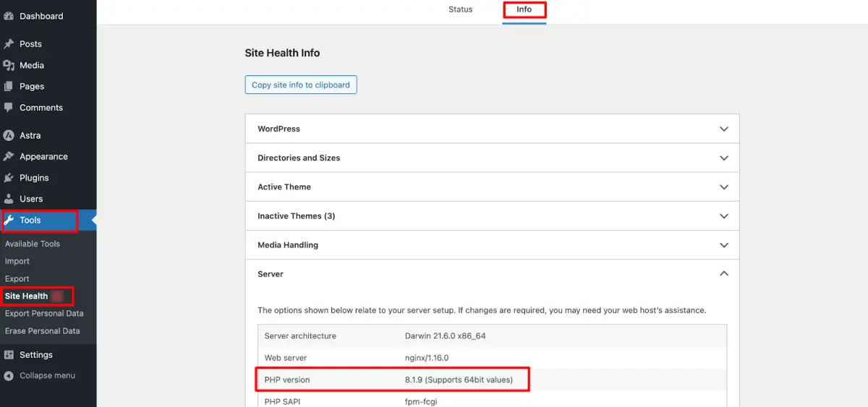Click the Posts pushpin icon
The height and width of the screenshot is (407, 868).
click(x=9, y=44)
